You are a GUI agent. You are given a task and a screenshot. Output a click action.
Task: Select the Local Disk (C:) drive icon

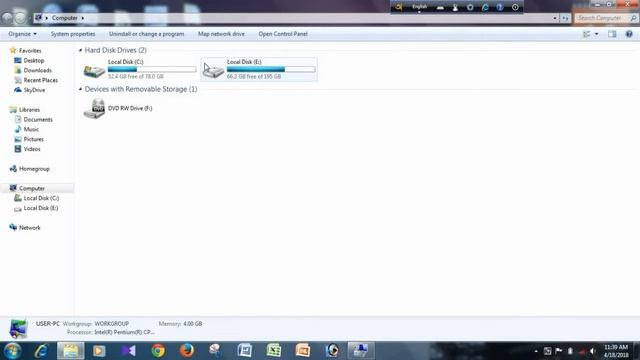94,71
